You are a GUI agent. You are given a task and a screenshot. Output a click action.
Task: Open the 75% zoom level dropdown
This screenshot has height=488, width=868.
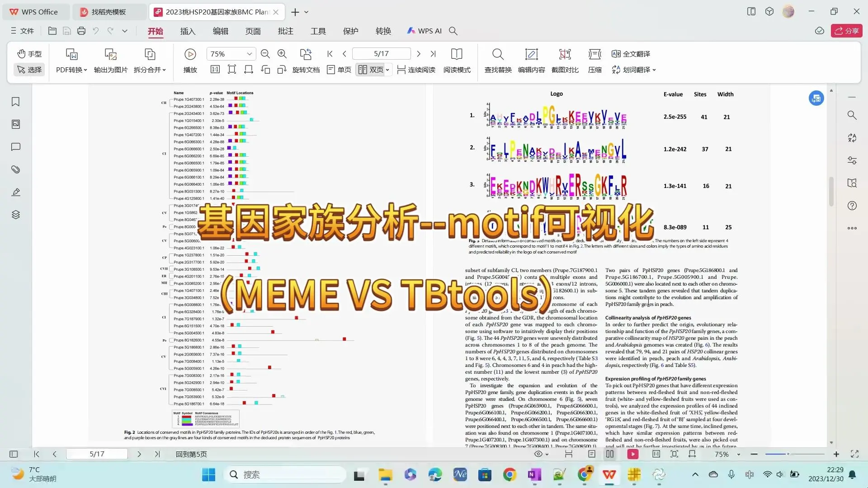pyautogui.click(x=231, y=53)
